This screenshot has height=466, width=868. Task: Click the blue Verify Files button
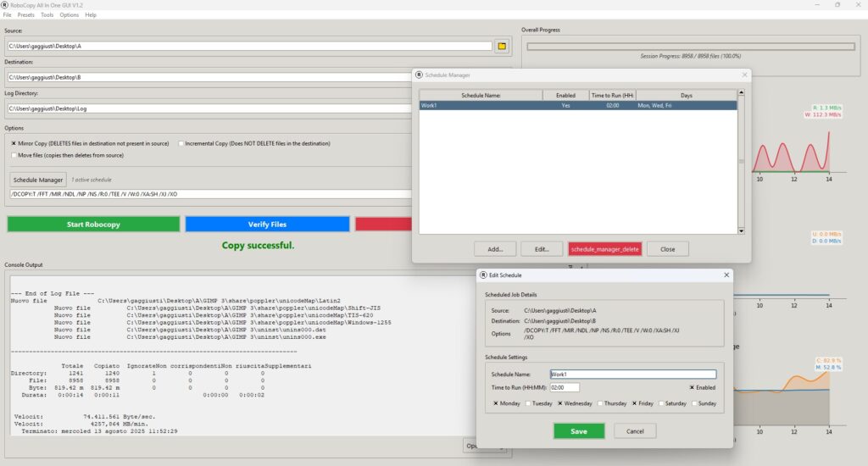pos(267,225)
